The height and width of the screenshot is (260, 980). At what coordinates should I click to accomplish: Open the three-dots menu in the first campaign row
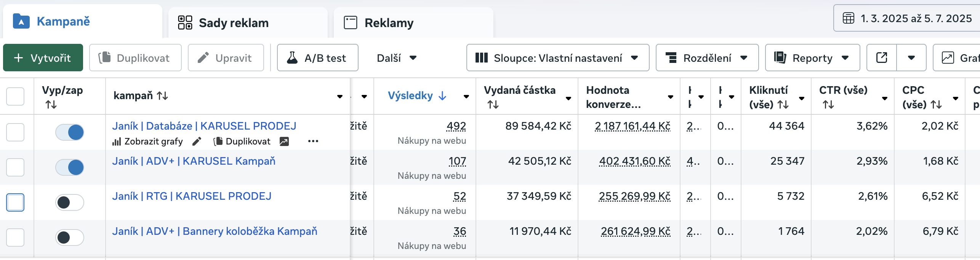[313, 141]
